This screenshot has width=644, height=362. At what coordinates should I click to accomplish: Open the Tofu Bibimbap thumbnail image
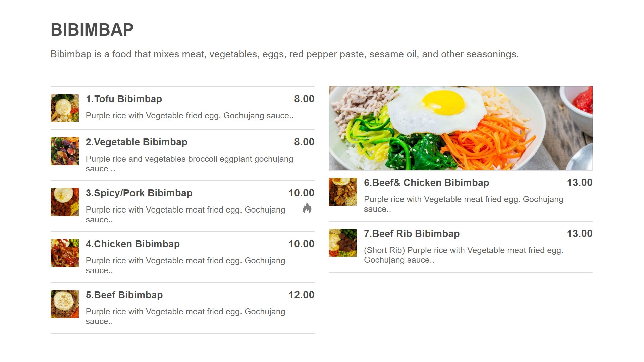point(65,108)
